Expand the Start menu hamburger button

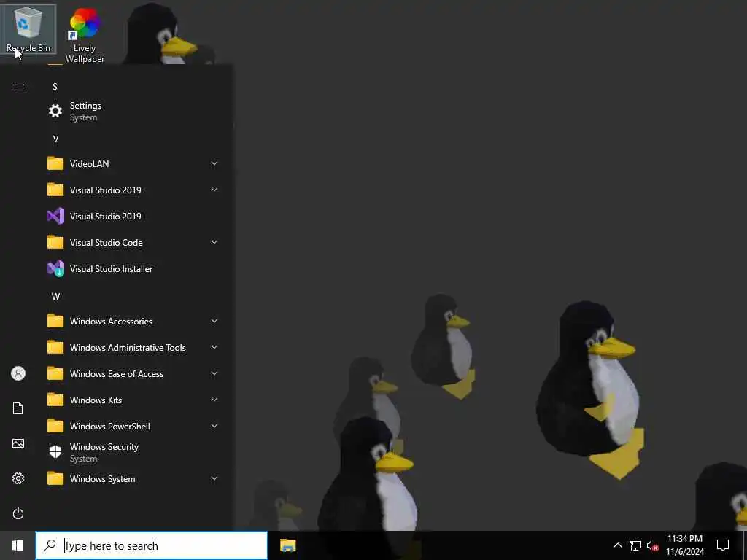point(18,85)
